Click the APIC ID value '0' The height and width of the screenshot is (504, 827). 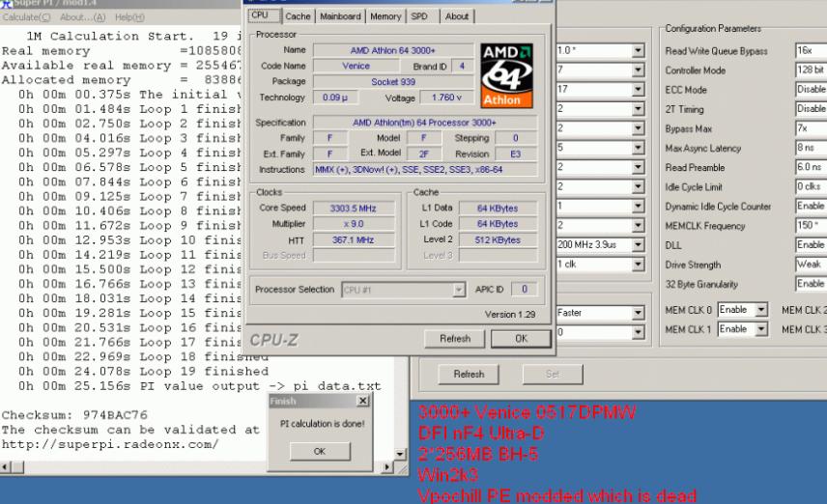pos(525,289)
